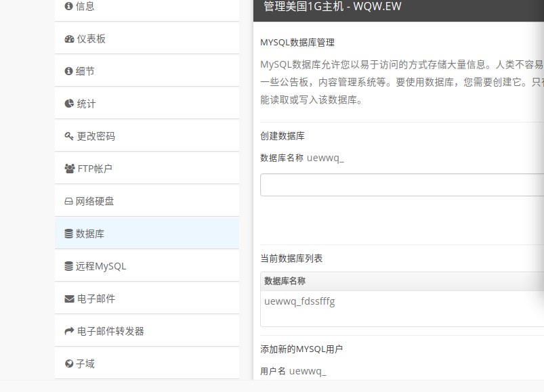Viewport: 544px width, 392px height.
Task: Click the uewwq_fdssfffg database entry
Action: [x=299, y=301]
